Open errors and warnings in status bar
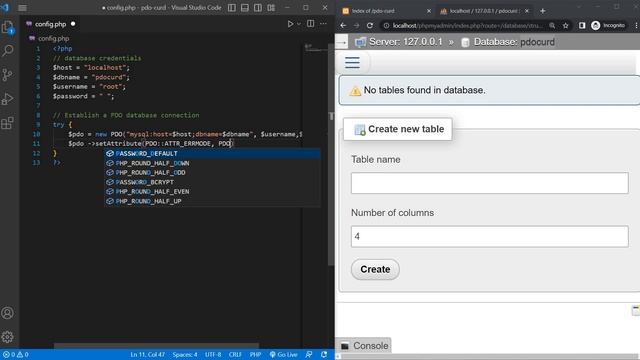 point(16,354)
